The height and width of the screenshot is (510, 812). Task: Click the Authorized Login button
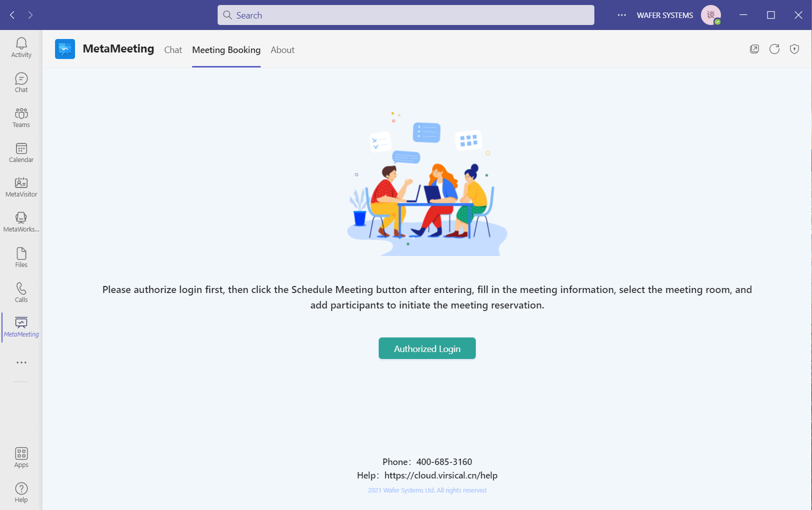point(427,348)
